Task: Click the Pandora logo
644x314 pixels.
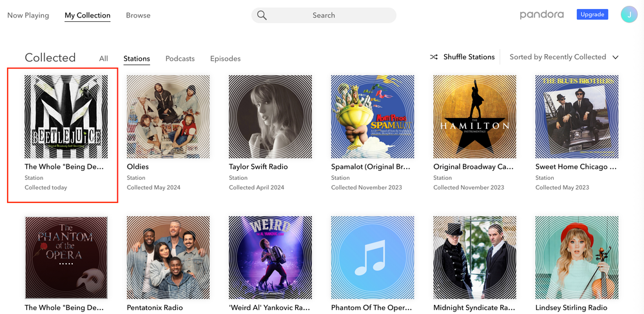Action: click(542, 15)
